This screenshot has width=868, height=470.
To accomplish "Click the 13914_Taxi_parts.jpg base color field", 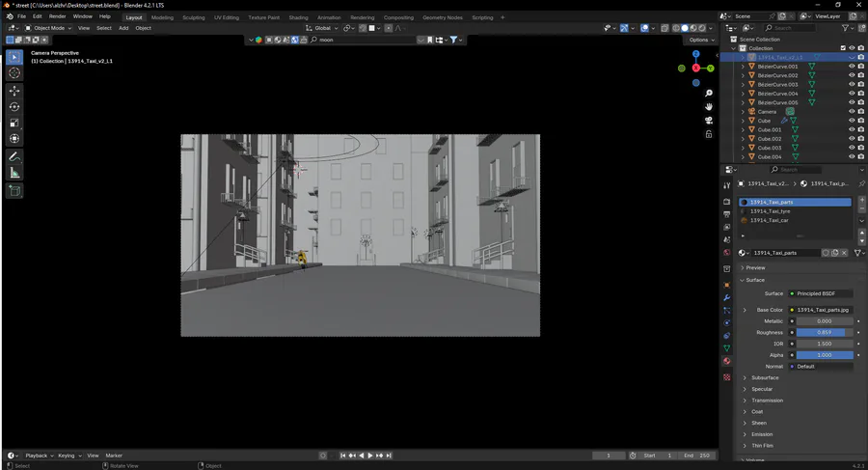I will (821, 310).
